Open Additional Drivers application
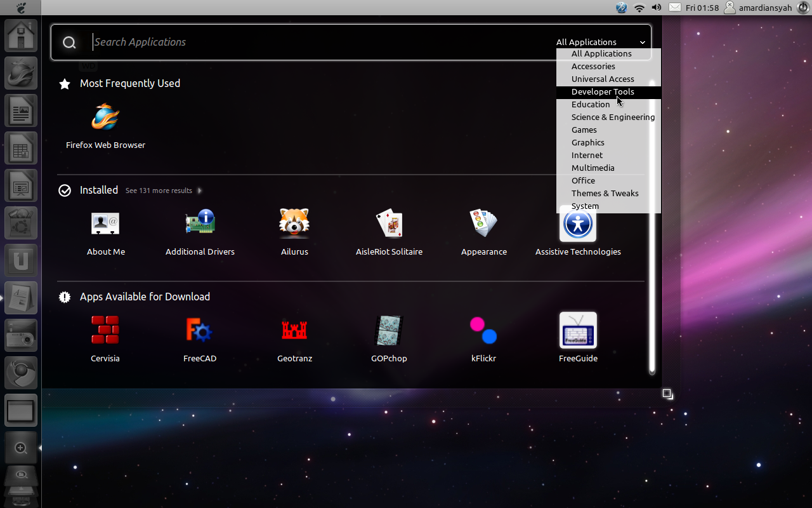 click(x=200, y=232)
